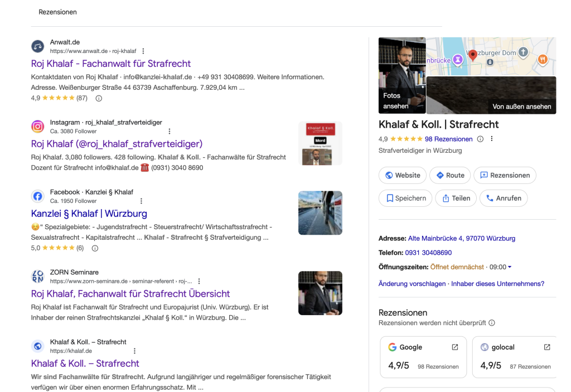This screenshot has height=392, width=571.
Task: Open the Fotos ansehen thumbnail
Action: (x=401, y=75)
